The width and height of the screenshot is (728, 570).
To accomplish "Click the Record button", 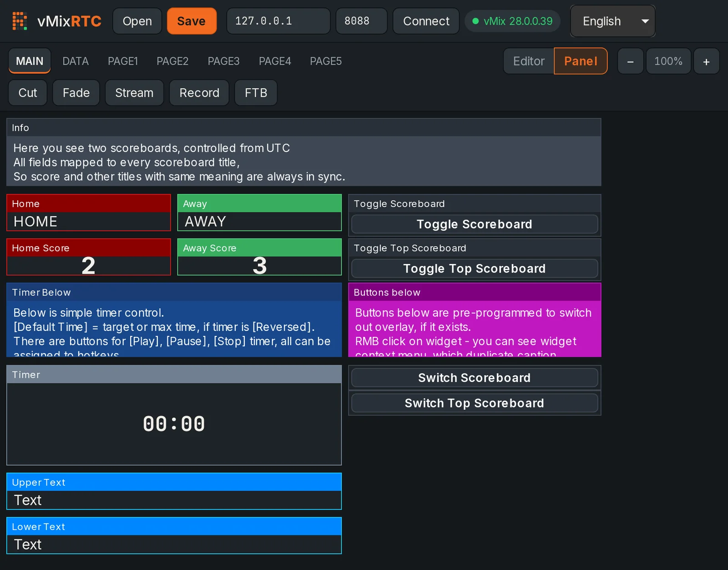I will point(199,93).
